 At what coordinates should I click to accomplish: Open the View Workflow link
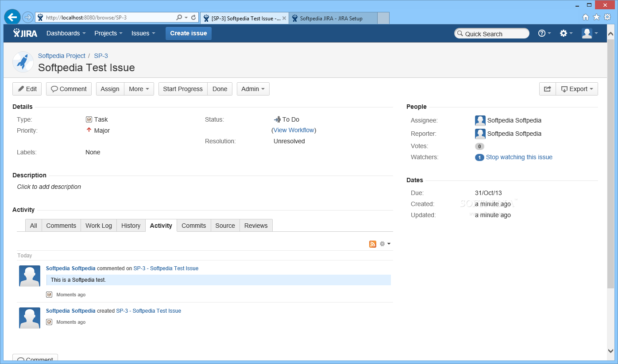point(294,130)
